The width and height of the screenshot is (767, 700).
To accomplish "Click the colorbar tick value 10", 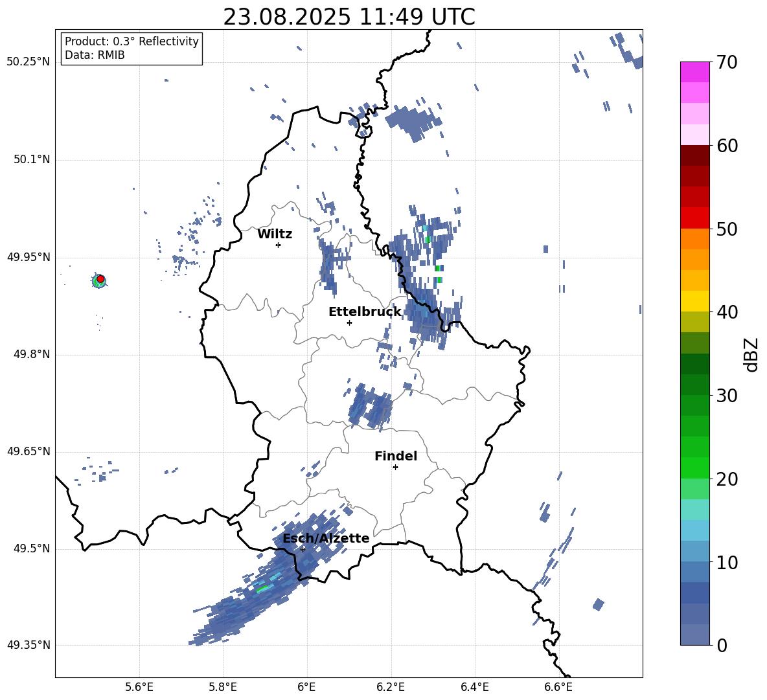I will tap(727, 562).
